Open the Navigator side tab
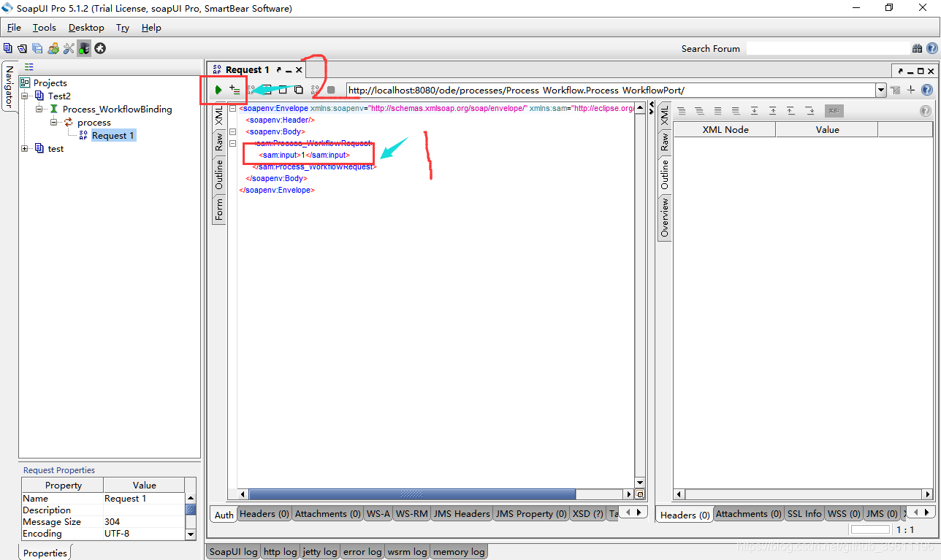941x560 pixels. (9, 87)
